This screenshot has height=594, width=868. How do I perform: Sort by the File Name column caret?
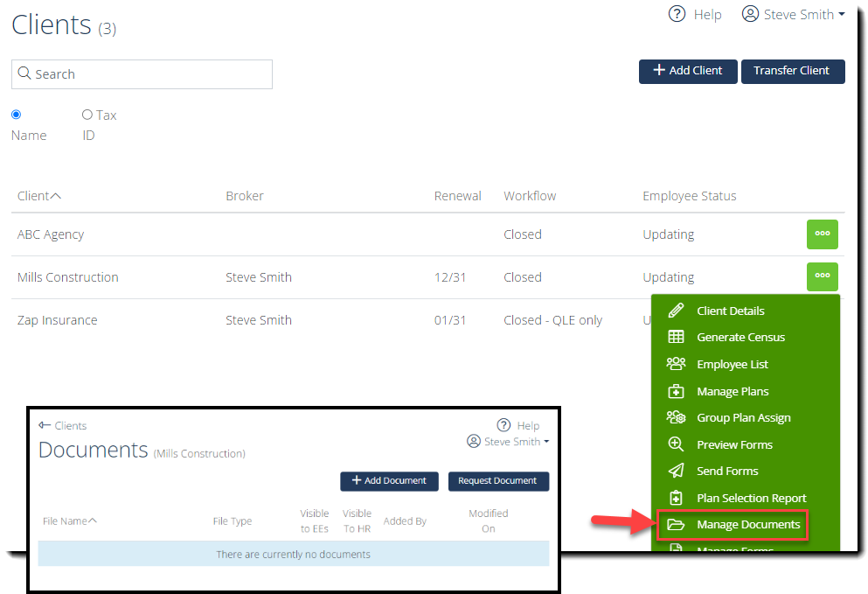tap(93, 521)
